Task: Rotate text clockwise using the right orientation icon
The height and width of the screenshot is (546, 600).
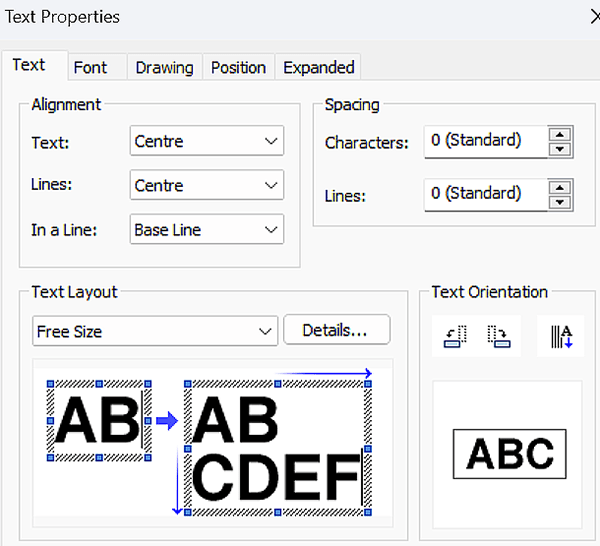Action: [x=498, y=337]
